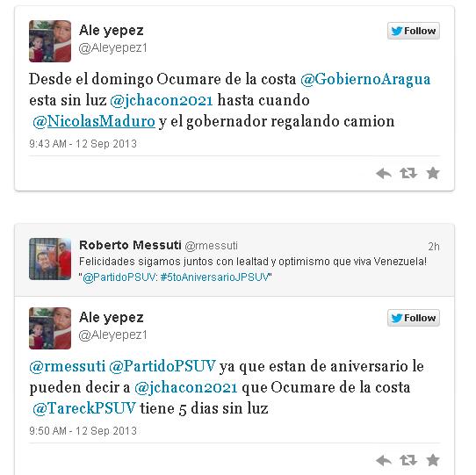Favorite the 9:43 AM tweet with star
The height and width of the screenshot is (475, 476).
pyautogui.click(x=433, y=173)
